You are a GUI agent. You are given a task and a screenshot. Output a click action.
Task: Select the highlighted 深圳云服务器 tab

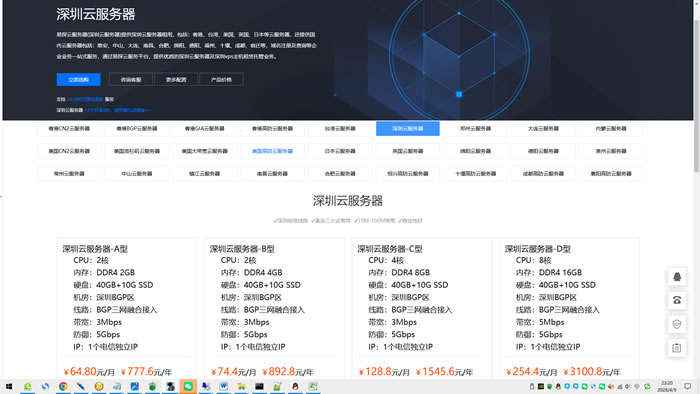pyautogui.click(x=408, y=129)
